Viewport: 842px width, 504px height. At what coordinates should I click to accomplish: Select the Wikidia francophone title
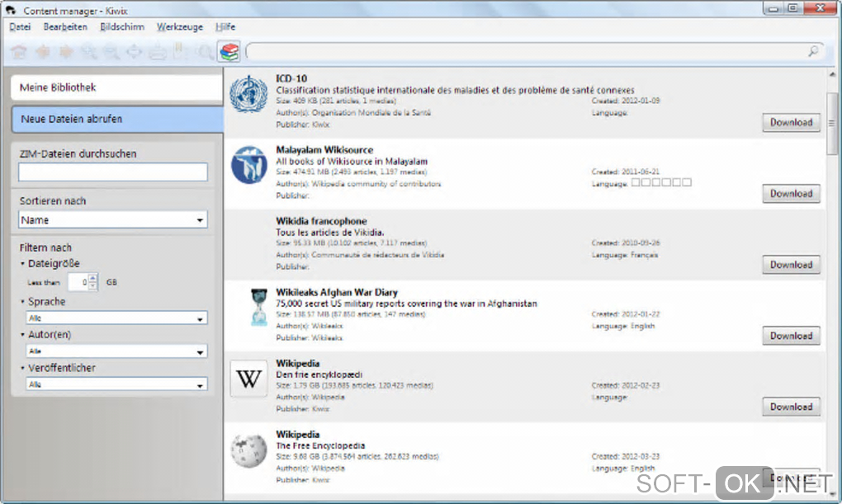coord(321,221)
